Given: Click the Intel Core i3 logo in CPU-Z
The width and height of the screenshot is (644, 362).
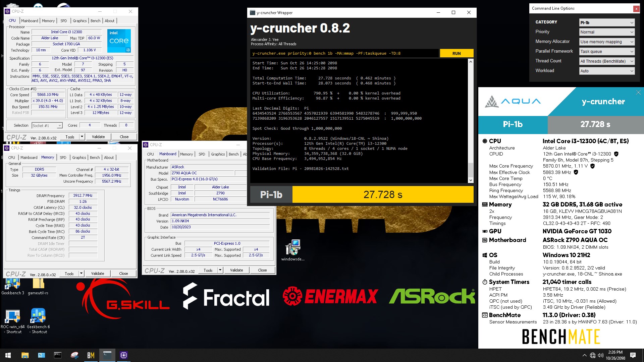Looking at the screenshot, I should click(119, 41).
